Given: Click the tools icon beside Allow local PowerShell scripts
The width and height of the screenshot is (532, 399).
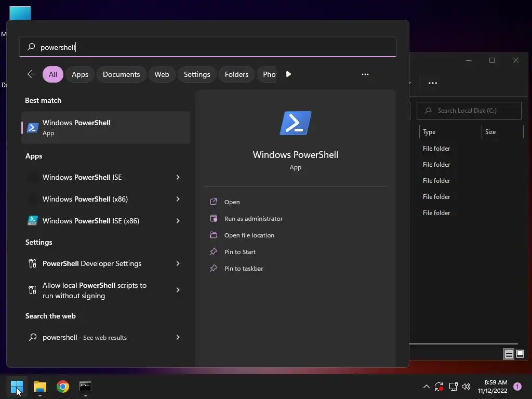Looking at the screenshot, I should click(32, 290).
